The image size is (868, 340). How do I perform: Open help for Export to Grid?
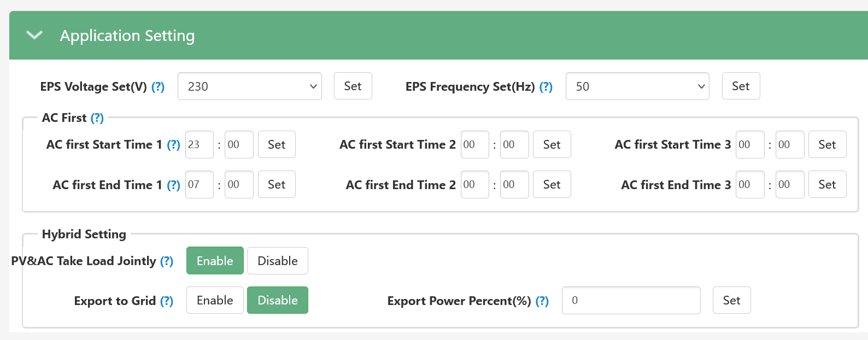167,301
